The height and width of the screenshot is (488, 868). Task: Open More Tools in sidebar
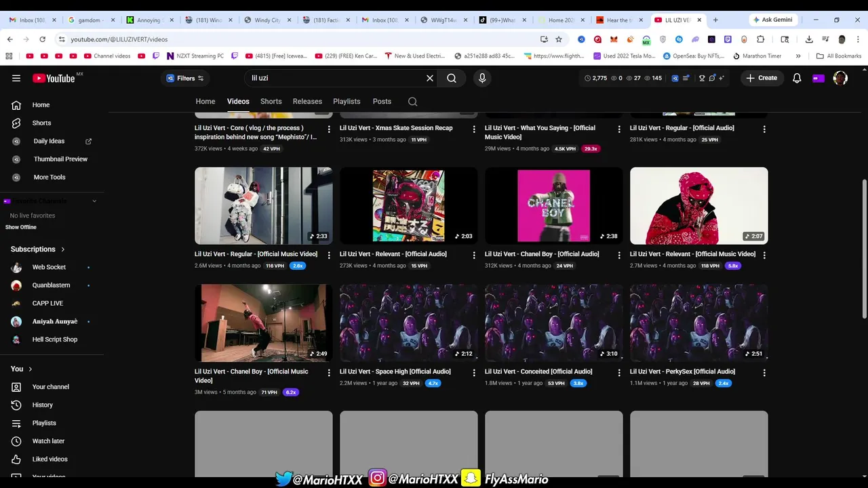(52, 178)
